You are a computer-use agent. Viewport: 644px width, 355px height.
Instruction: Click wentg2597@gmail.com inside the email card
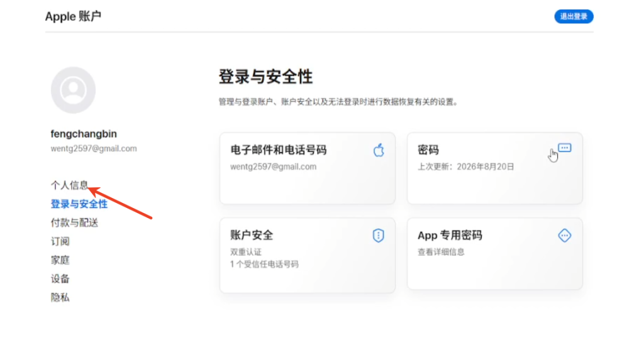[x=273, y=167]
